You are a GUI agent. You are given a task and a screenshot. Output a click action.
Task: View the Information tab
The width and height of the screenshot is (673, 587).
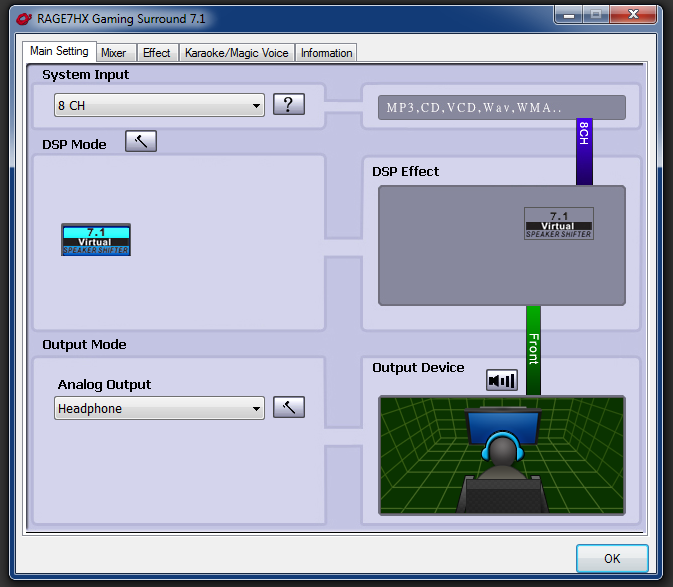(x=326, y=53)
